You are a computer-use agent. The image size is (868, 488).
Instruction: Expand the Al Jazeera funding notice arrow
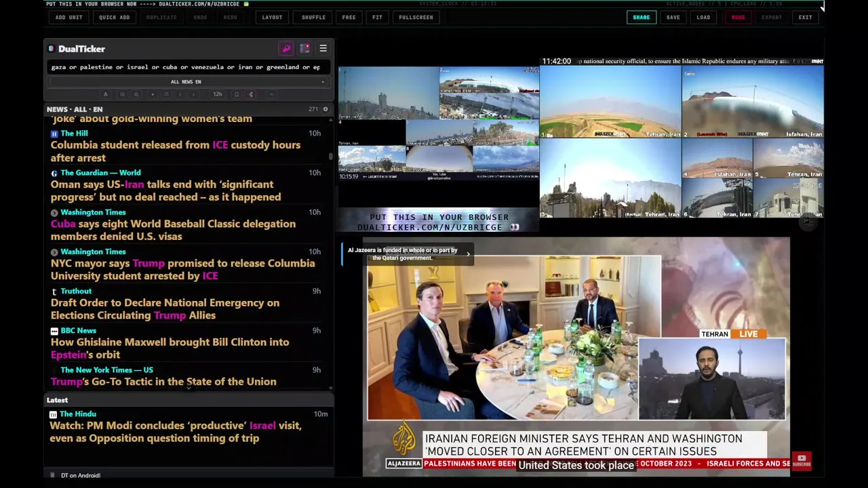tap(467, 254)
